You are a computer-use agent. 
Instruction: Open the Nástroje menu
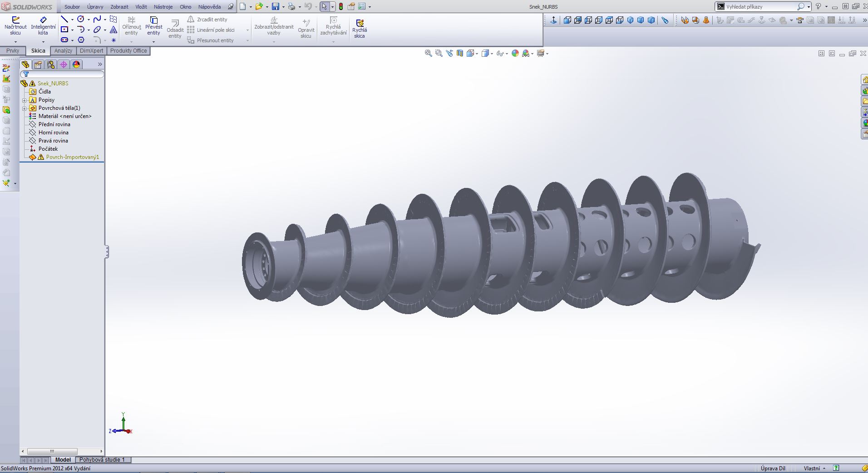(163, 7)
